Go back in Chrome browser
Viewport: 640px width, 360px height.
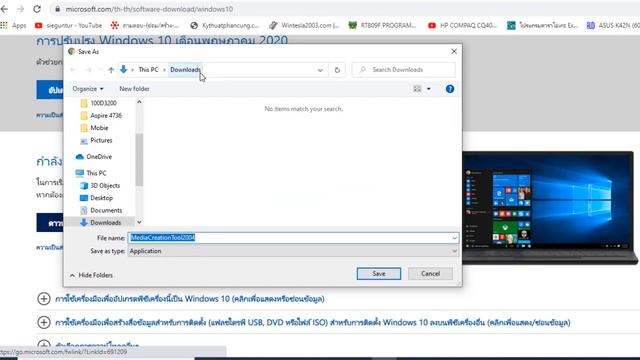click(4, 9)
